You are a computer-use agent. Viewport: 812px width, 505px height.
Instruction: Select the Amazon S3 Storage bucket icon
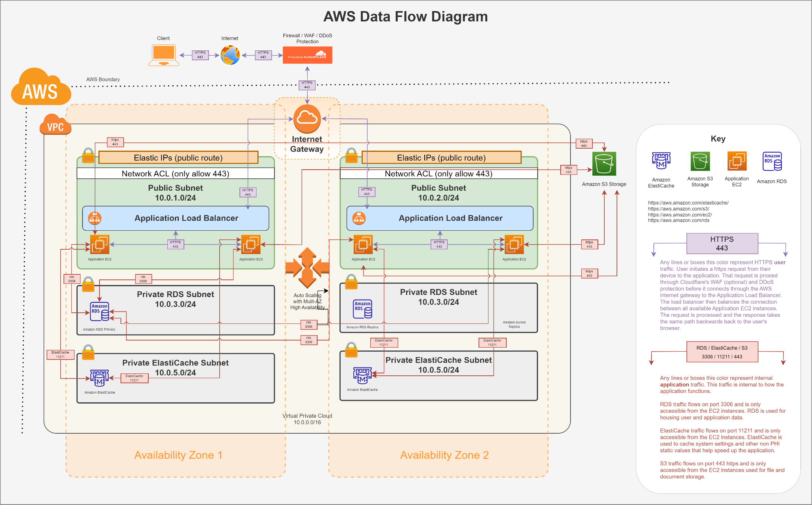click(604, 163)
